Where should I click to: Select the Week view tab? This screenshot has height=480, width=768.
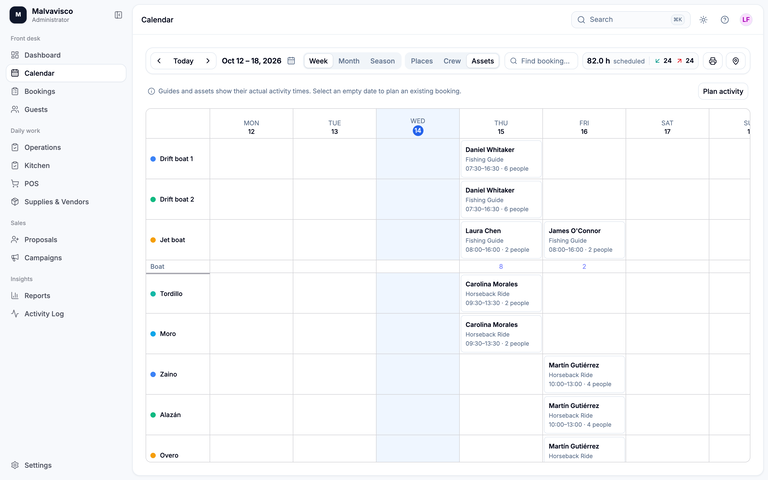(318, 61)
